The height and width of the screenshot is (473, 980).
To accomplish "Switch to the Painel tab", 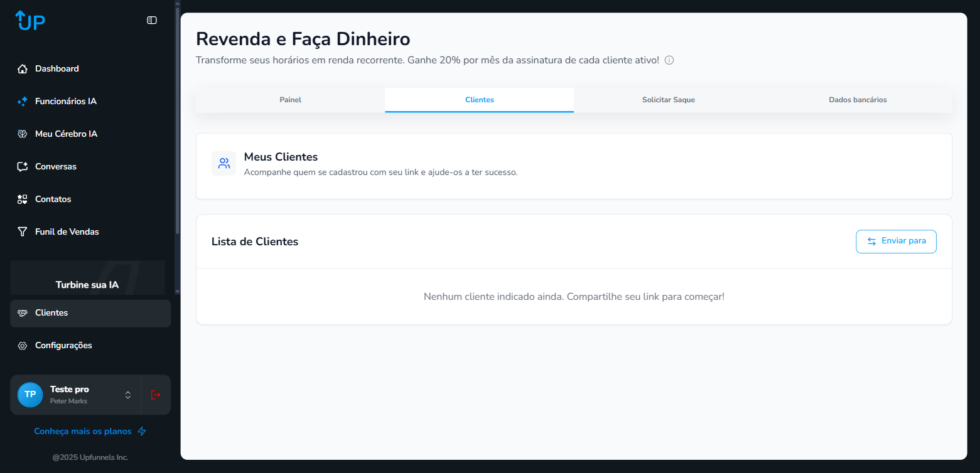I will pos(290,100).
